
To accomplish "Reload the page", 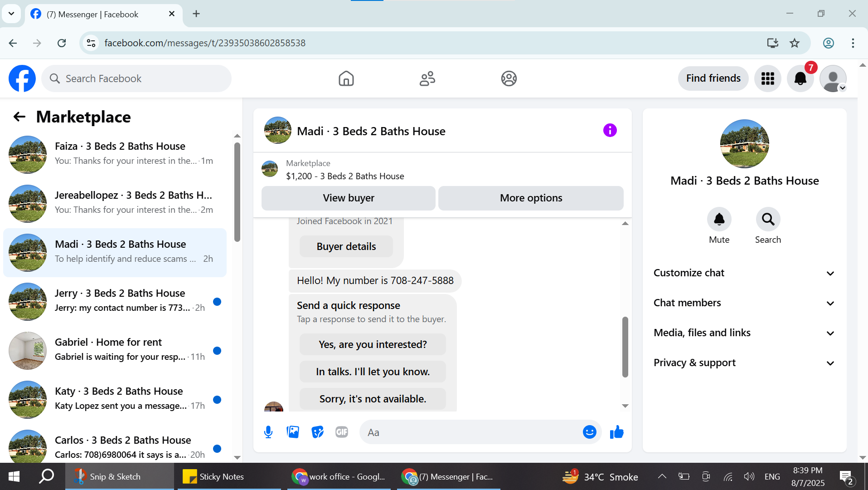I will [62, 43].
